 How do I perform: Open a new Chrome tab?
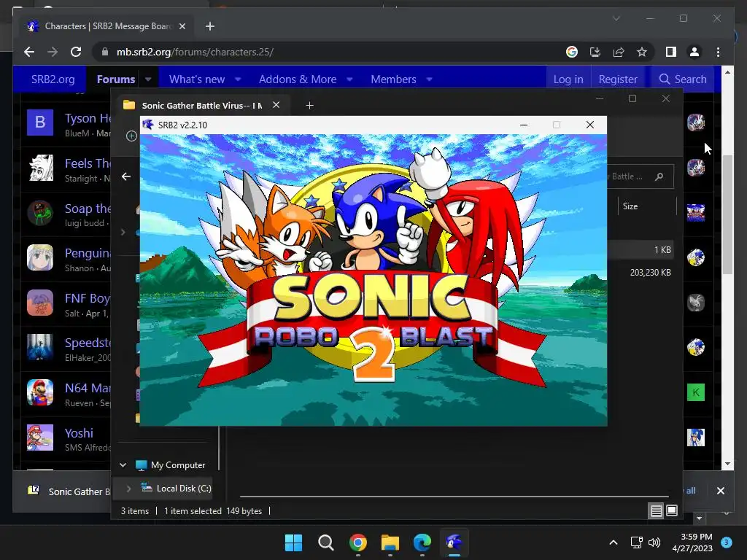click(x=210, y=26)
